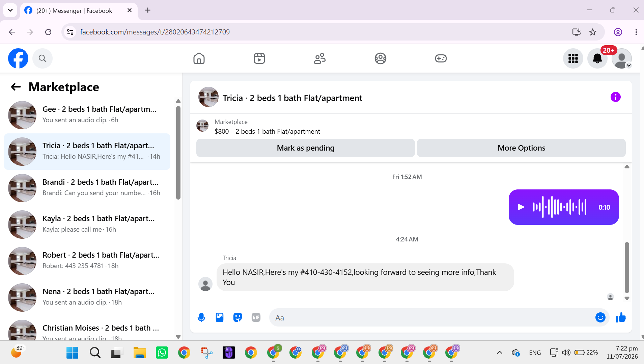Open Chrome three-dot menu
The height and width of the screenshot is (364, 644).
click(636, 32)
